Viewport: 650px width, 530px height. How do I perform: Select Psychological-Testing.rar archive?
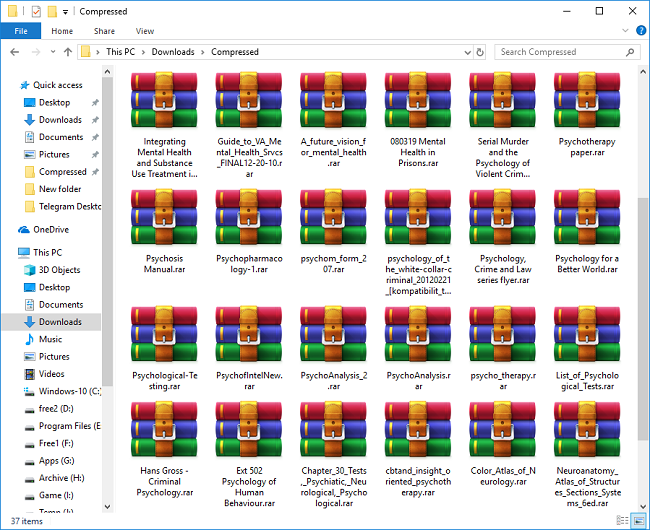pos(164,349)
